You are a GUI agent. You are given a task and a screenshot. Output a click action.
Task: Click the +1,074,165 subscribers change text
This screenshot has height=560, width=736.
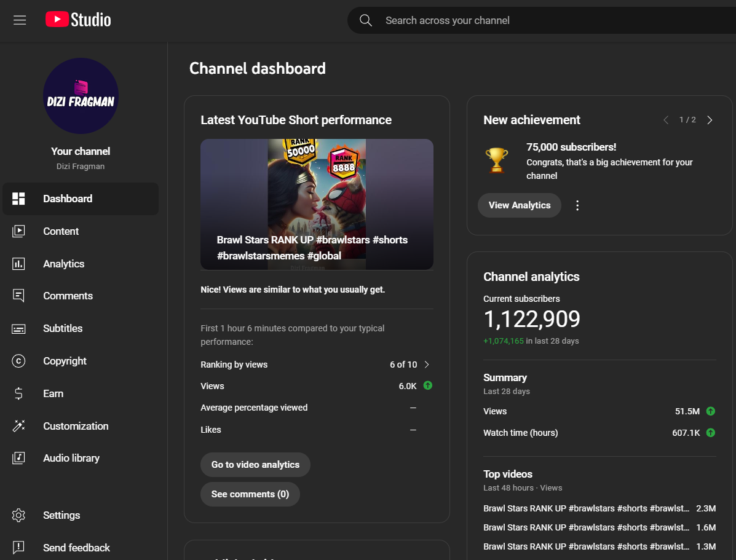coord(504,341)
